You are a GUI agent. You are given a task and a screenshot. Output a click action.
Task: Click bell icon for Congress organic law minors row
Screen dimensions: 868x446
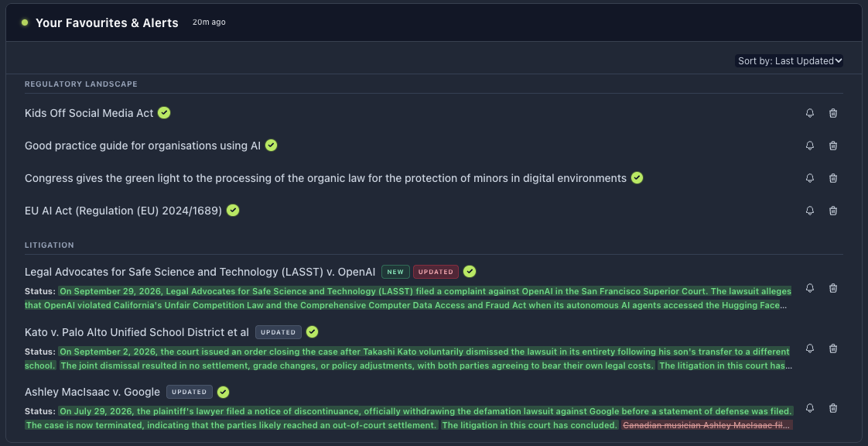point(810,178)
